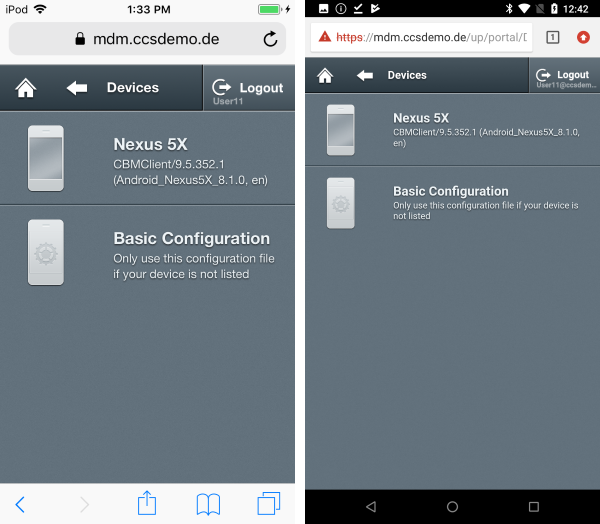Tap Android navigation back triangle
Screen dimensions: 600x524
[371, 507]
